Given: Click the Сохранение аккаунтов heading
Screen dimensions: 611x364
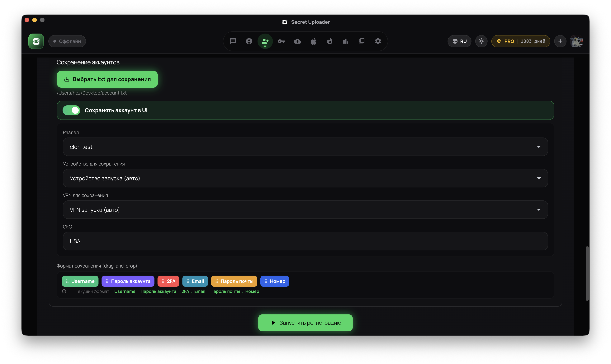Looking at the screenshot, I should [88, 62].
